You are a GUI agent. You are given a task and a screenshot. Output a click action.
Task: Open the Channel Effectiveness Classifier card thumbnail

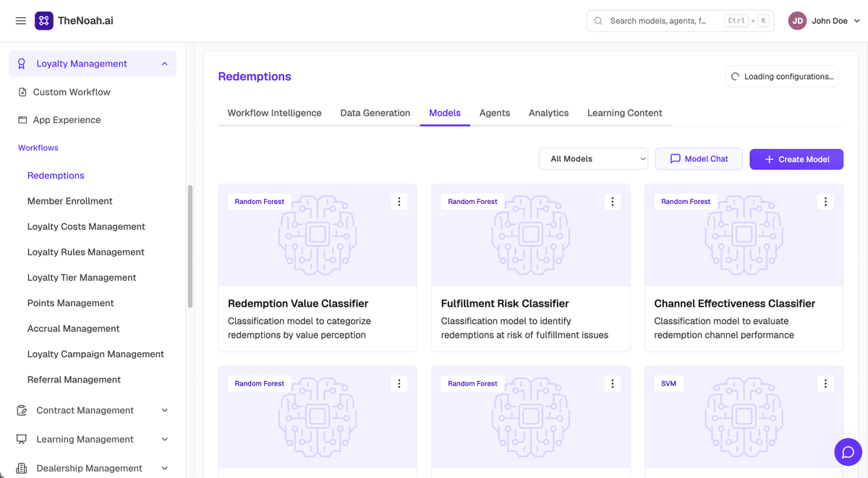click(x=744, y=235)
